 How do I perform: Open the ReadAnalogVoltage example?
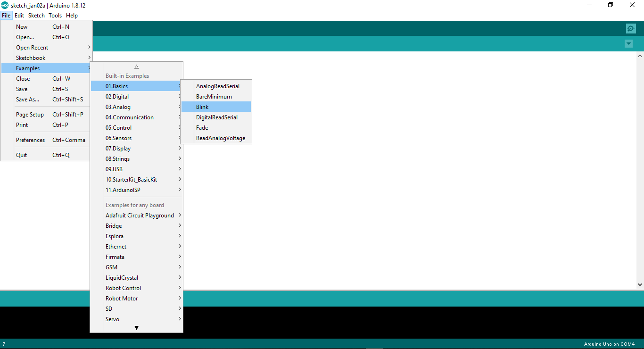click(x=220, y=138)
